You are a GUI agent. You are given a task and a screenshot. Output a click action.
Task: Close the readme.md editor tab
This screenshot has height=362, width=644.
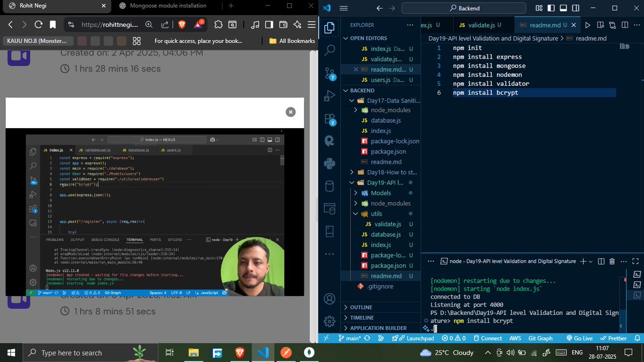[x=574, y=25]
